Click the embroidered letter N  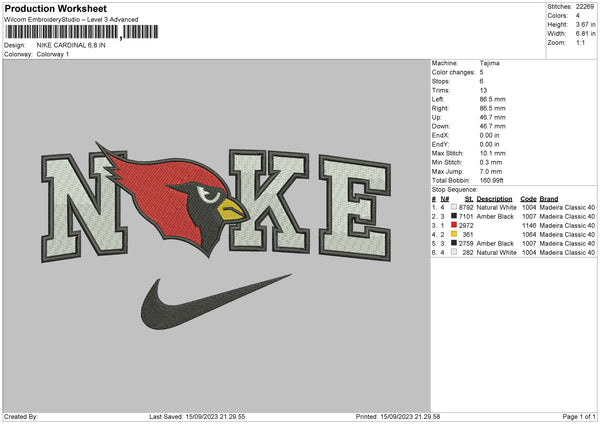coord(84,207)
